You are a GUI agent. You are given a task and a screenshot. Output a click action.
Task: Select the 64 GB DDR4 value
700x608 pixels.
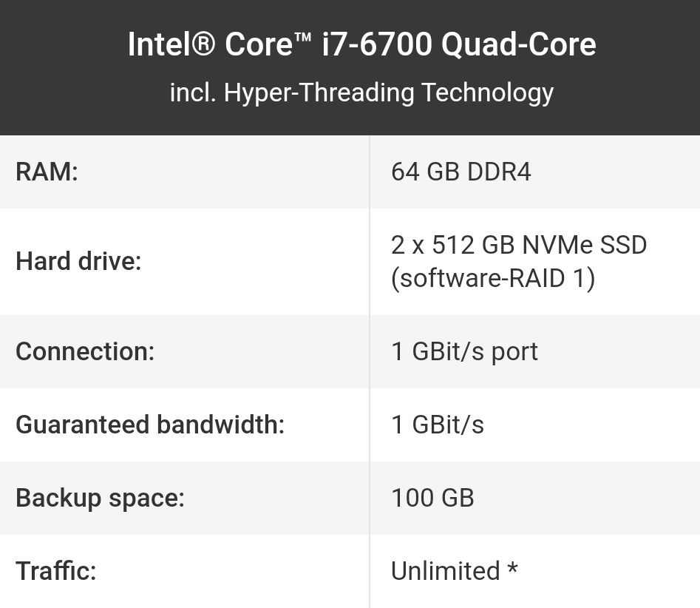click(x=461, y=172)
